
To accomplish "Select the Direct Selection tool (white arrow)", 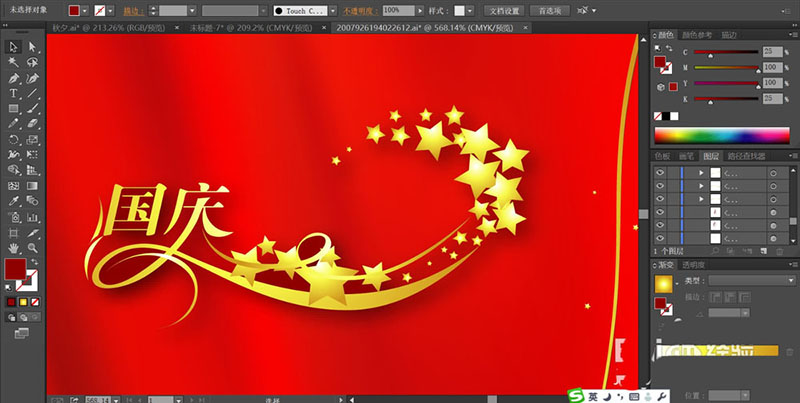I will pyautogui.click(x=32, y=47).
